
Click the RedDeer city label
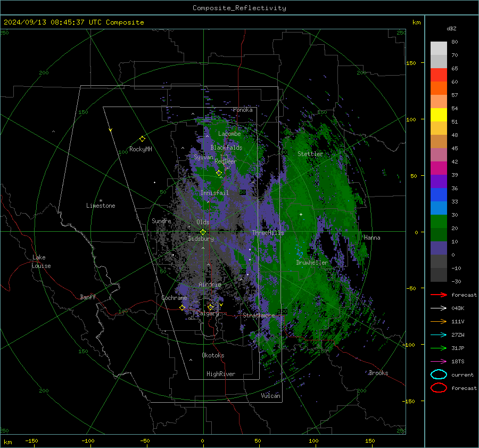(x=226, y=161)
